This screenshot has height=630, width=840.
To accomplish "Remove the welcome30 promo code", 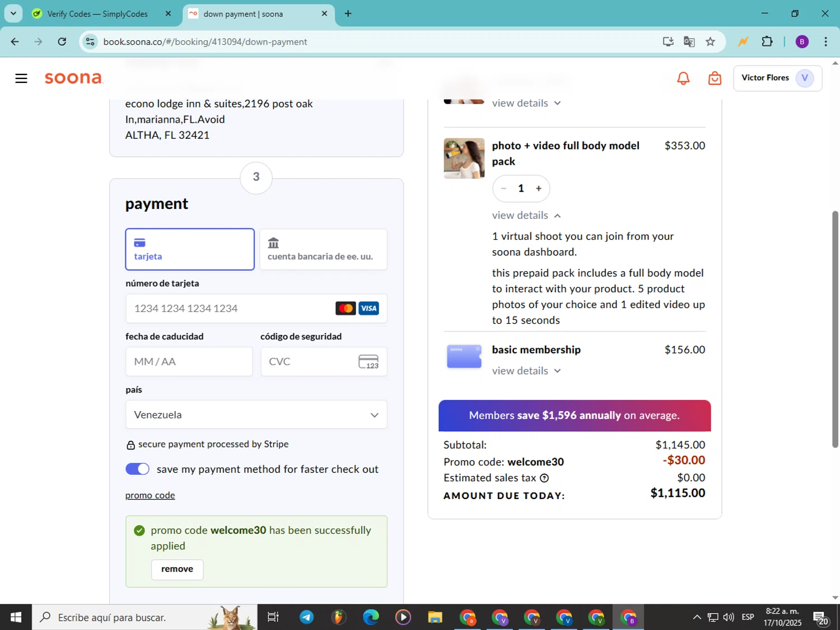I will [177, 569].
